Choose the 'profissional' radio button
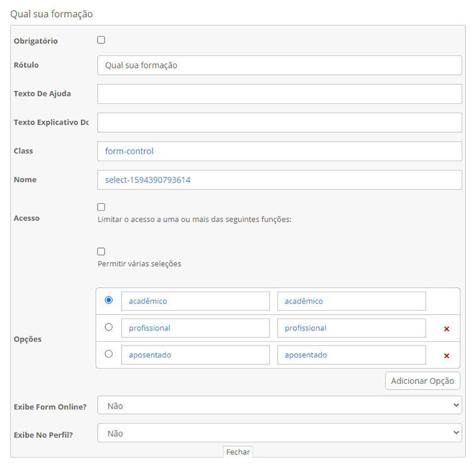 tap(109, 327)
